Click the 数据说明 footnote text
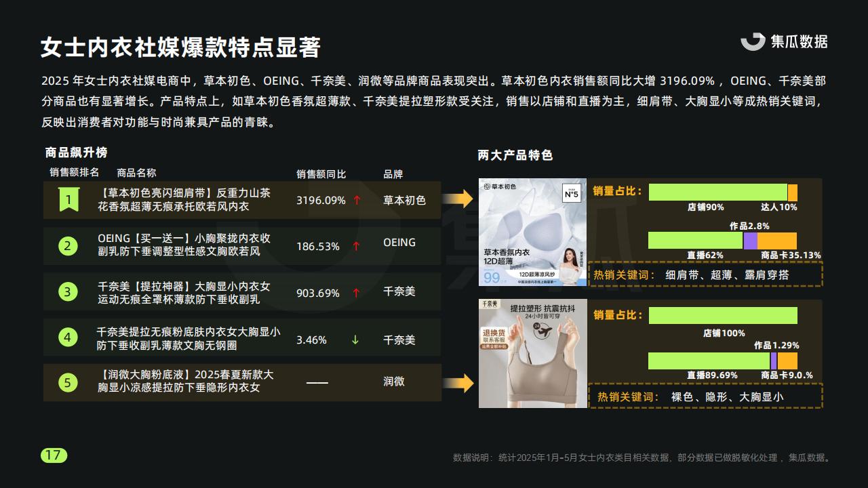 click(641, 457)
